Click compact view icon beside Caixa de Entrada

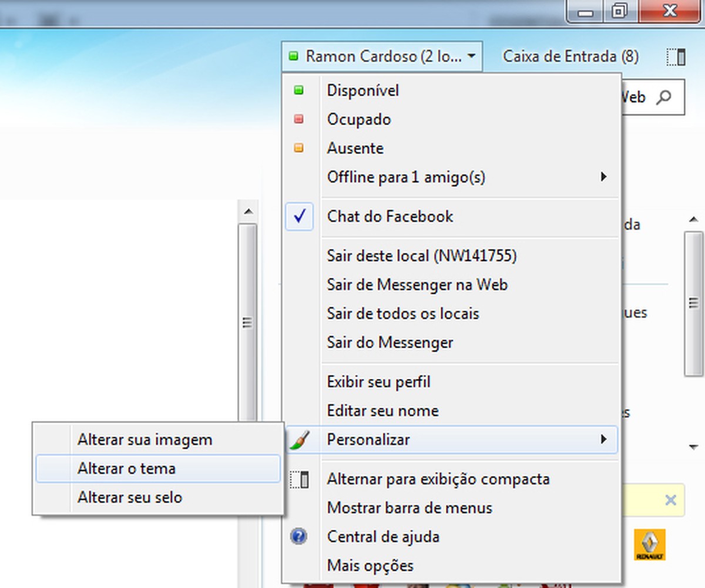click(676, 57)
